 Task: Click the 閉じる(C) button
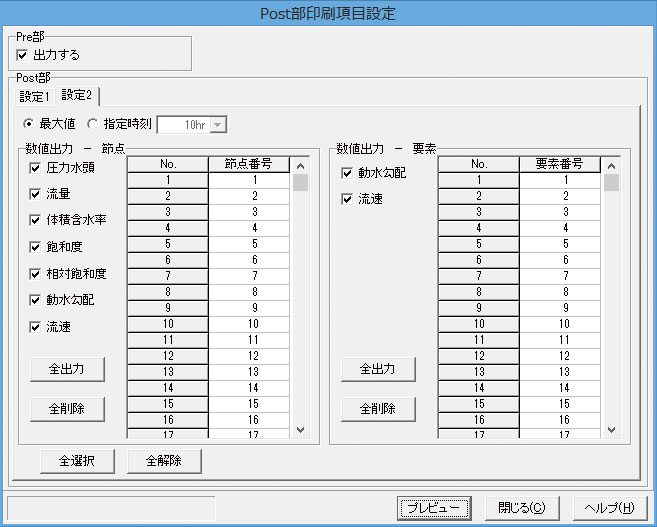tap(522, 508)
